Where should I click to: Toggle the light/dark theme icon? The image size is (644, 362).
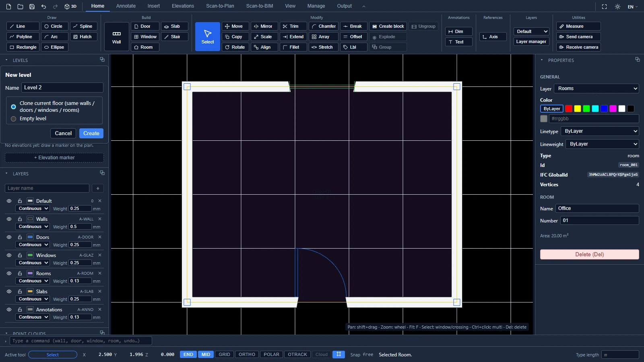click(617, 6)
